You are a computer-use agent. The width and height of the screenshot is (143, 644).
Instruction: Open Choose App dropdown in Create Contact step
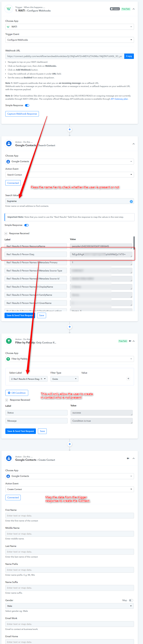coord(69,476)
